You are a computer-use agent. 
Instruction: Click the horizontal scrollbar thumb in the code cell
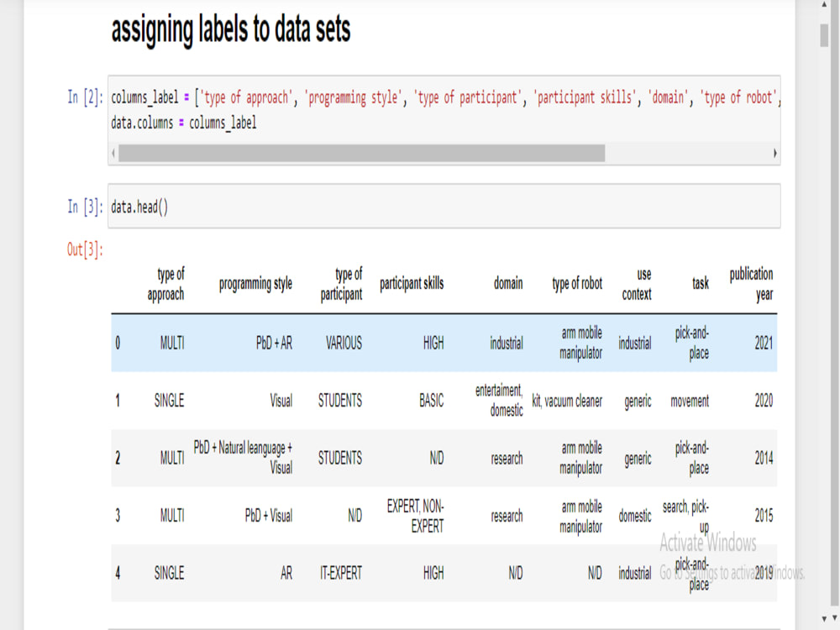(361, 154)
